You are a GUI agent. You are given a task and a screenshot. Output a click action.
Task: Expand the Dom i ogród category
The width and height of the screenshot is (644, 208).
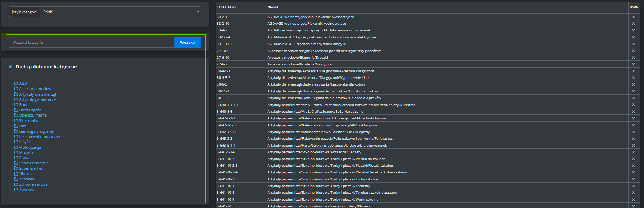pyautogui.click(x=30, y=110)
